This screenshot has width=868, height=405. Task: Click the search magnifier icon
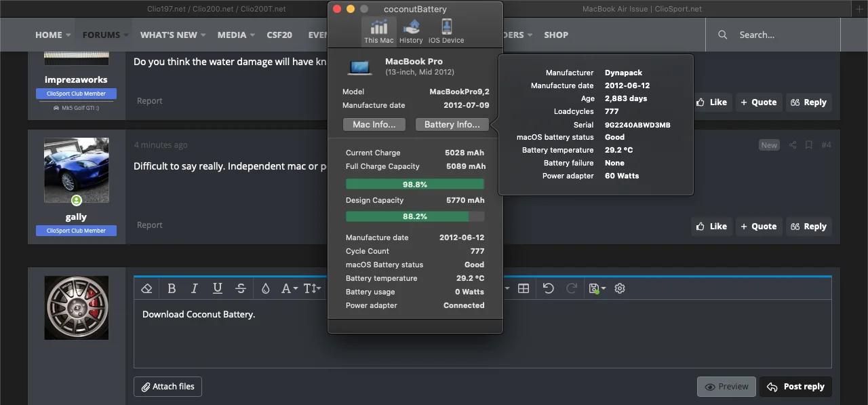723,35
